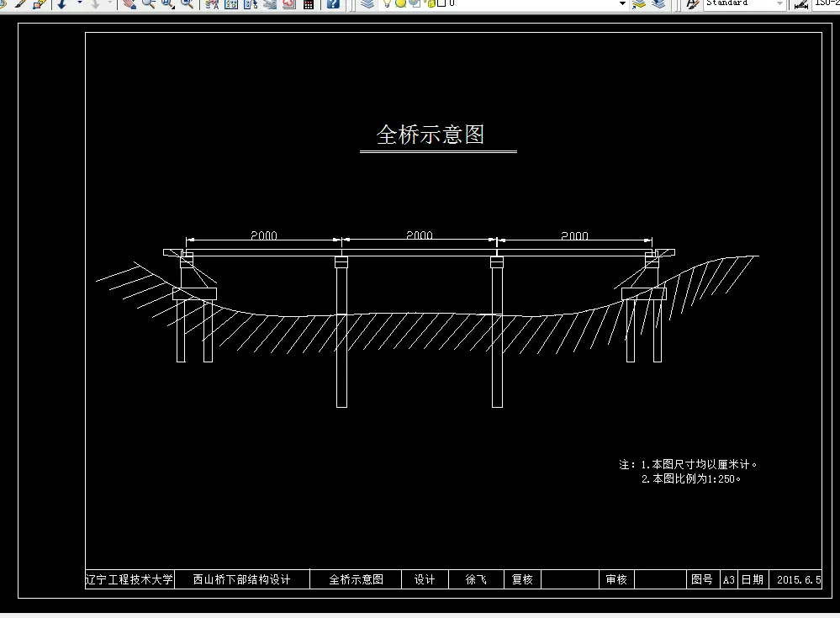Toggle layer 0 viewport freeze icon
Image resolution: width=840 pixels, height=618 pixels.
point(415,3)
